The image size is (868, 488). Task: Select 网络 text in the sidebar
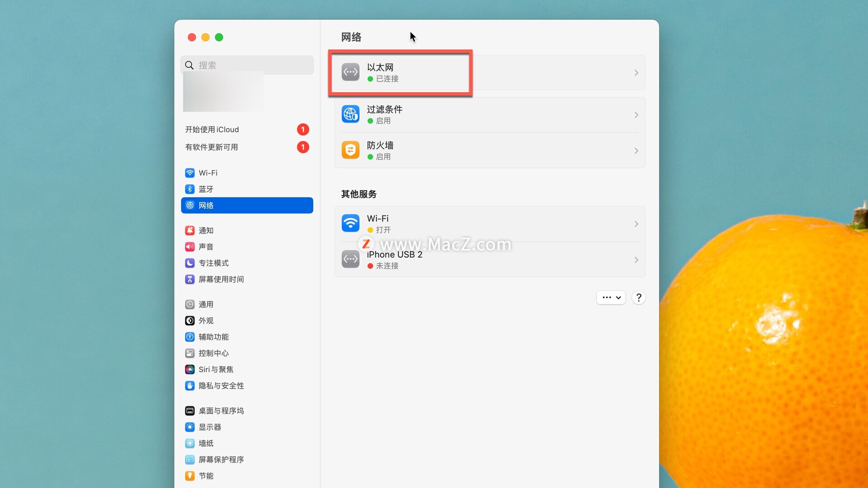pos(206,206)
